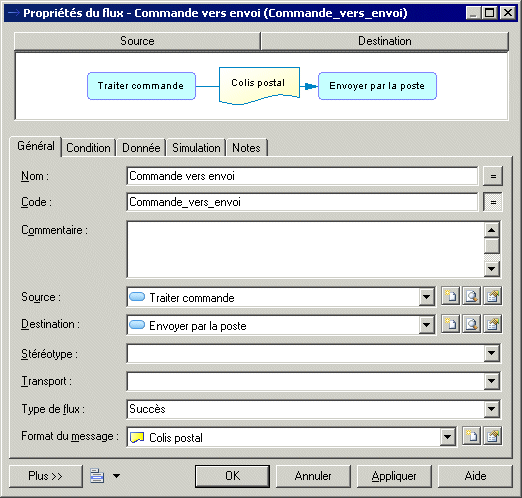This screenshot has height=498, width=522.
Task: Open Properties icon for Source row
Action: click(493, 296)
